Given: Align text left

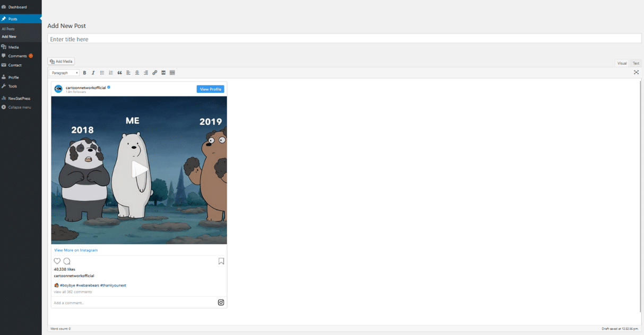Looking at the screenshot, I should coord(128,73).
